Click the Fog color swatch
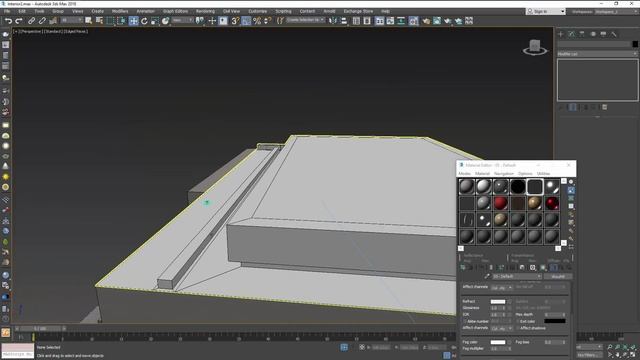The image size is (640, 360). point(498,342)
